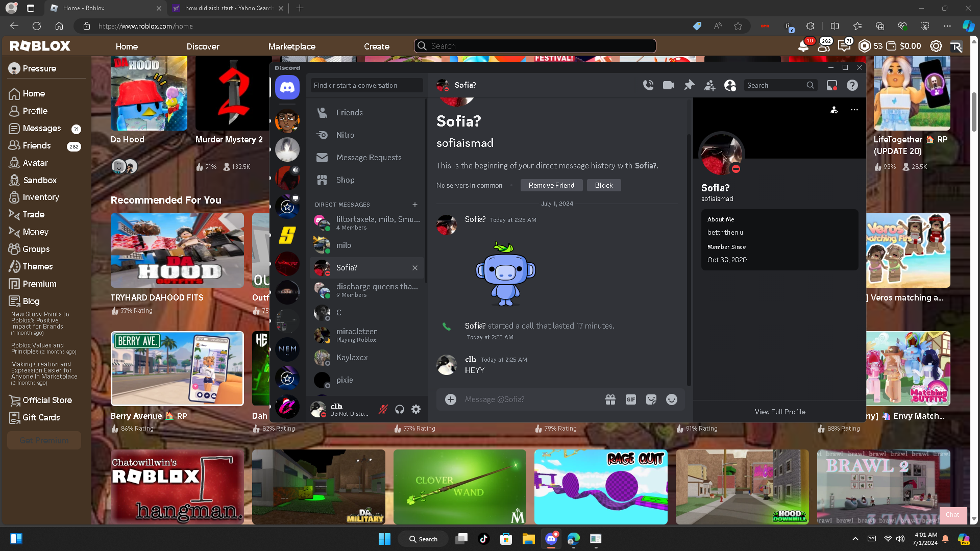Open the Kaylaxcx direct message
The image size is (980, 551).
click(x=367, y=358)
